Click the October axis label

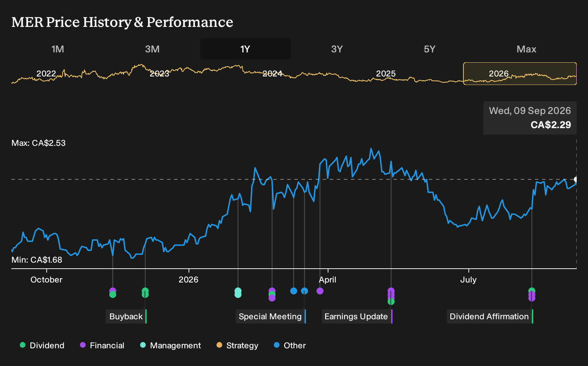click(x=46, y=280)
